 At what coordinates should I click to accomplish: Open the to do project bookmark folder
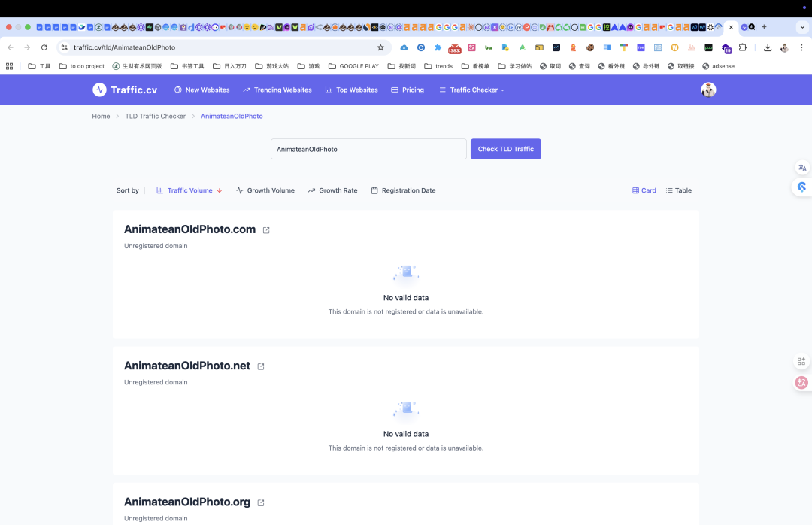click(x=82, y=66)
